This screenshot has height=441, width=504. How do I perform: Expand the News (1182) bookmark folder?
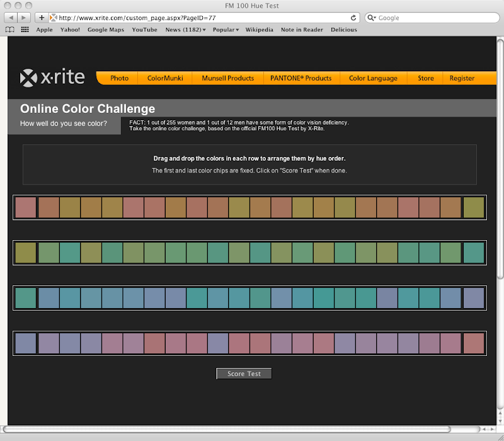click(x=185, y=30)
